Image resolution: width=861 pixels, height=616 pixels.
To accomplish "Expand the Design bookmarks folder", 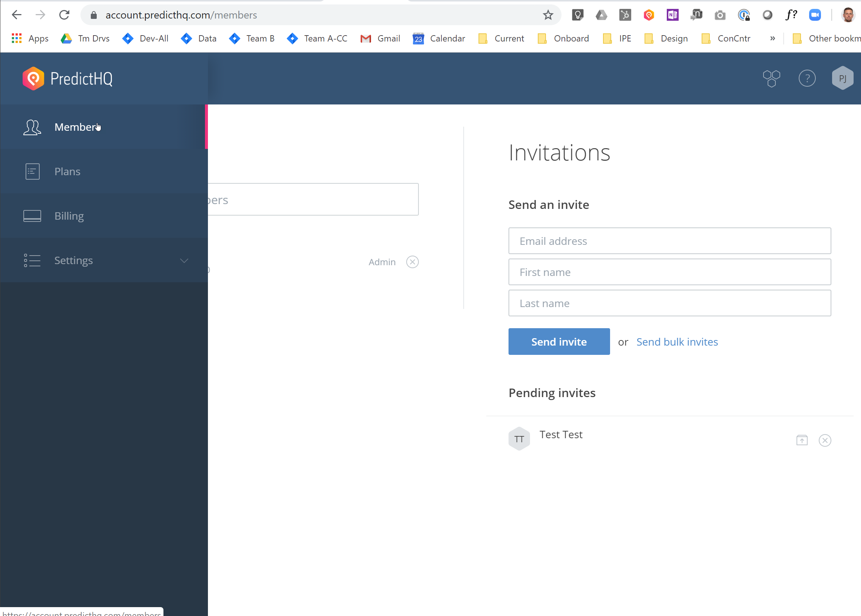I will click(666, 38).
